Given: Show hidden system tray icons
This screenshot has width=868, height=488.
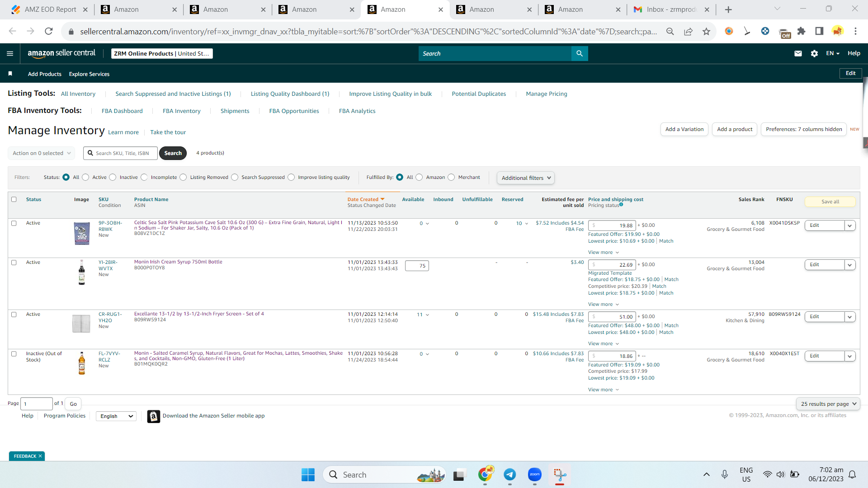Looking at the screenshot, I should [706, 474].
